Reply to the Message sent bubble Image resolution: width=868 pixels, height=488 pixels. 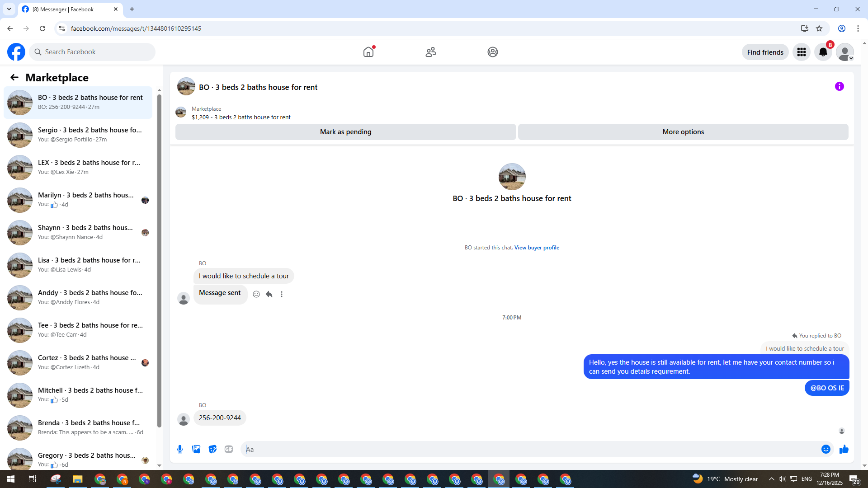pyautogui.click(x=269, y=294)
